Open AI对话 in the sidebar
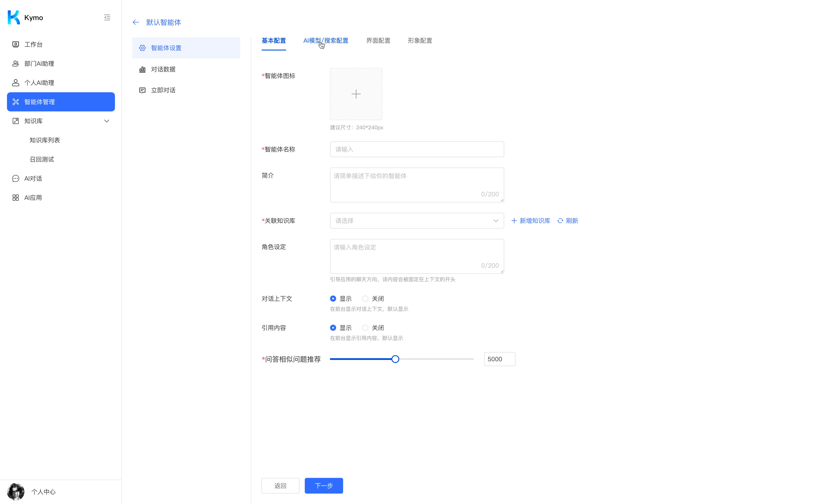Viewport: 836px width, 504px height. click(x=61, y=178)
